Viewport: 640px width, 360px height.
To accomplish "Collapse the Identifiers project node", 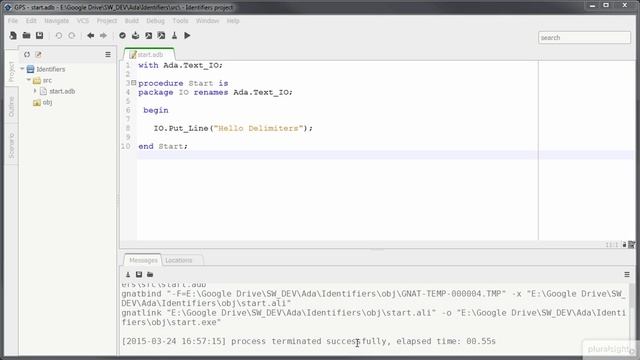I will pos(22,69).
